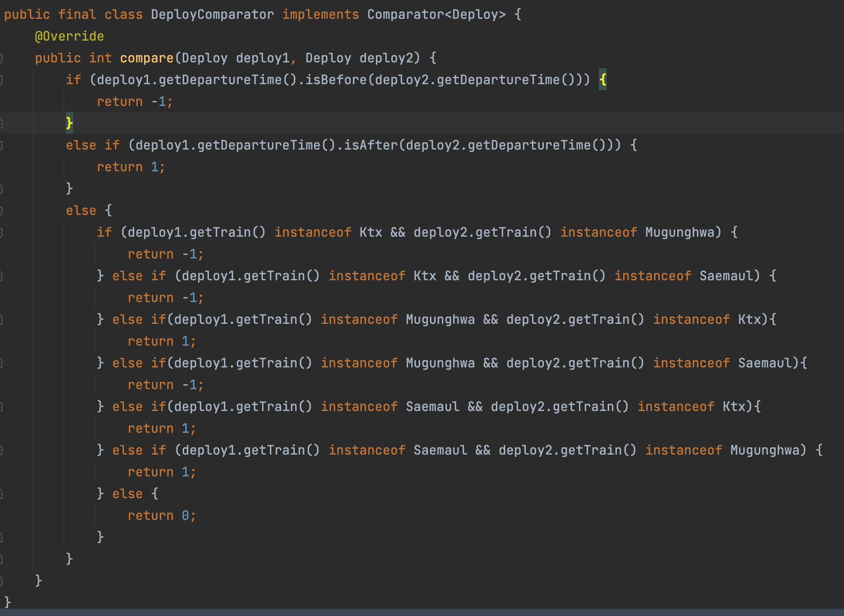Click the compare method name
Screen dimensions: 844x616
pos(147,58)
